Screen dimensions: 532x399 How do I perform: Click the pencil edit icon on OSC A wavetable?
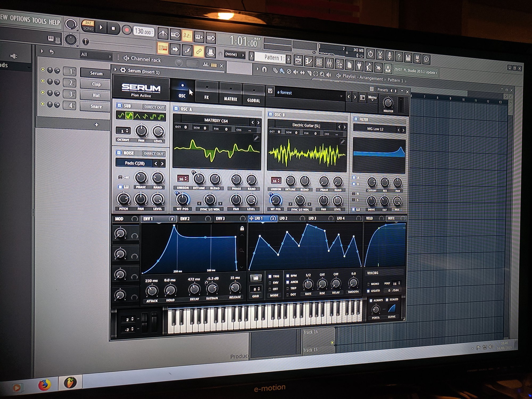pos(256,138)
